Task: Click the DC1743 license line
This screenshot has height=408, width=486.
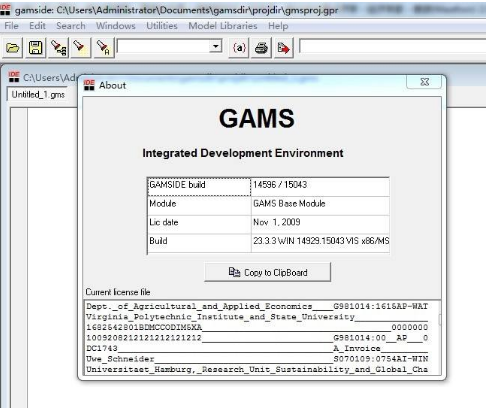Action: pyautogui.click(x=257, y=348)
